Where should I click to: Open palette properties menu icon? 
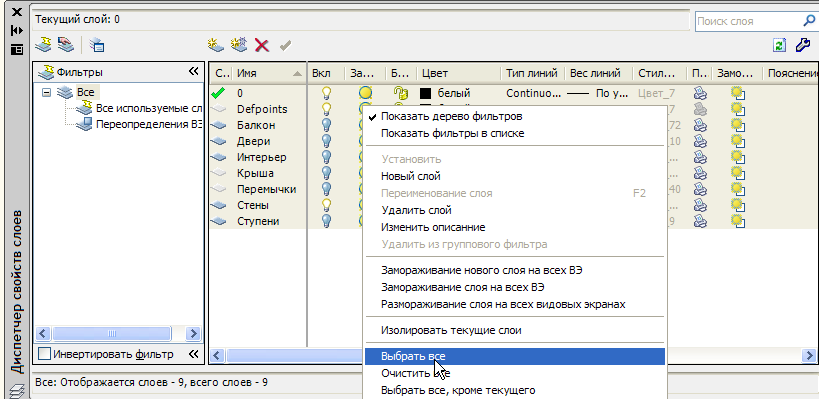(x=17, y=49)
